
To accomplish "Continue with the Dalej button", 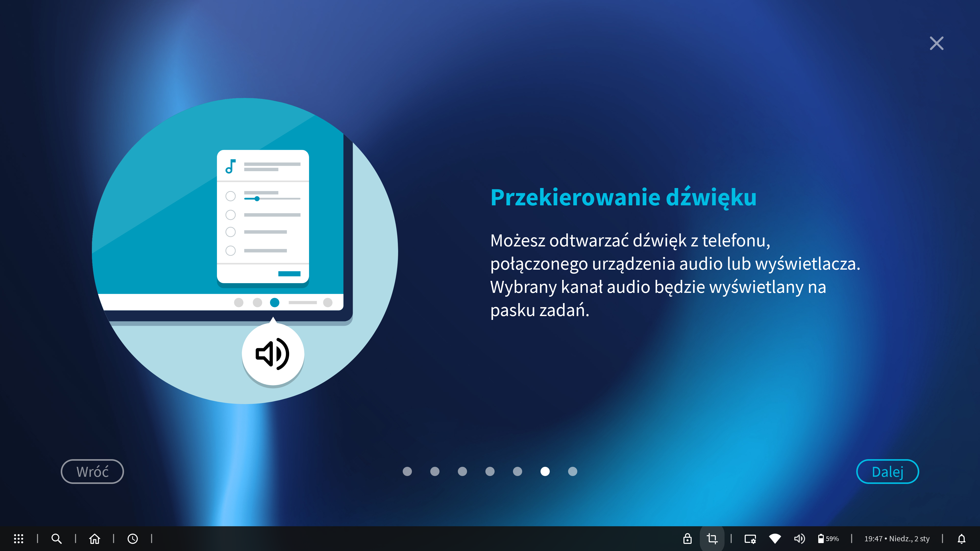I will tap(887, 471).
